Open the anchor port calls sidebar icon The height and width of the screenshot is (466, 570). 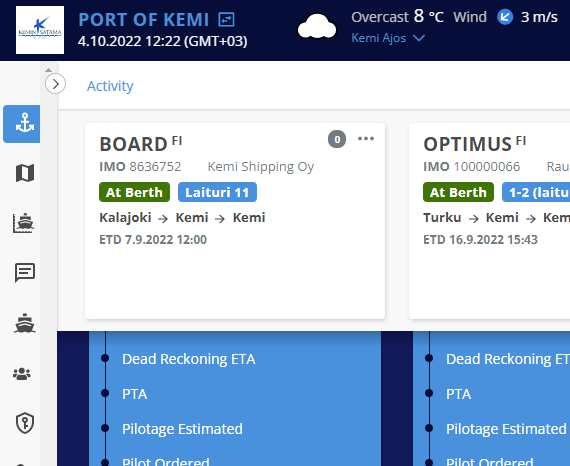[x=22, y=124]
